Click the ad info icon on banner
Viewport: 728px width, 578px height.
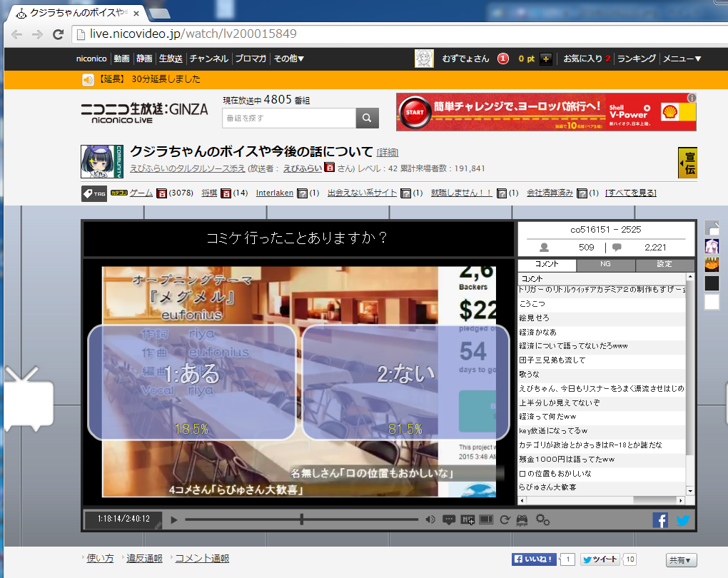pos(692,98)
